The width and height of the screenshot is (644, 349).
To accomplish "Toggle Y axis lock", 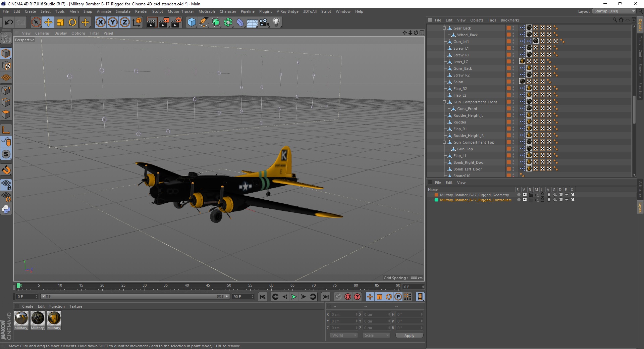I will [113, 22].
